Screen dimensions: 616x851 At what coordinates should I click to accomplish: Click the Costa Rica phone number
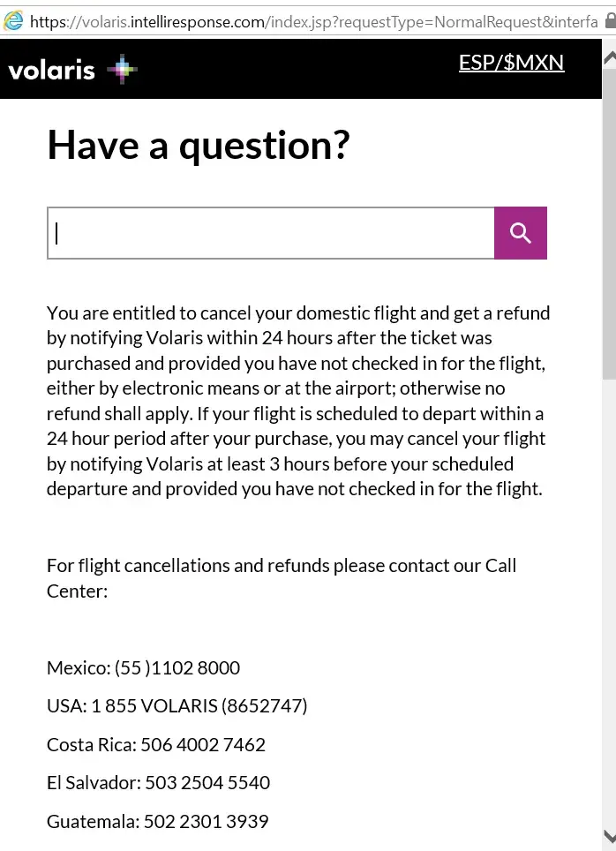pos(203,744)
